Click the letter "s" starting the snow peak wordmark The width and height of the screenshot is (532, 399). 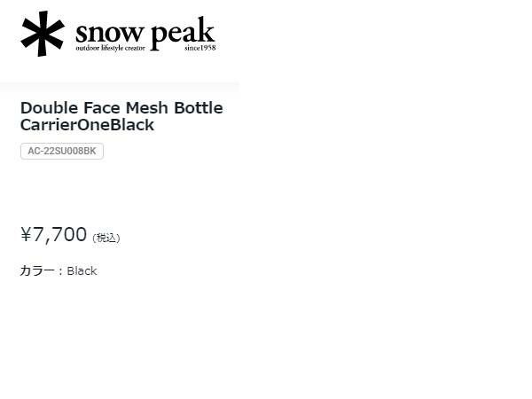click(82, 35)
